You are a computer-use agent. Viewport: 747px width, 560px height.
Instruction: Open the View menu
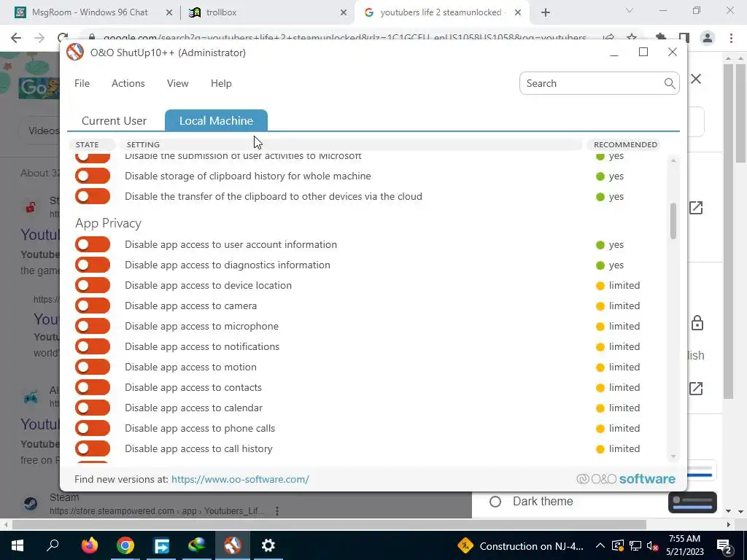[x=178, y=83]
